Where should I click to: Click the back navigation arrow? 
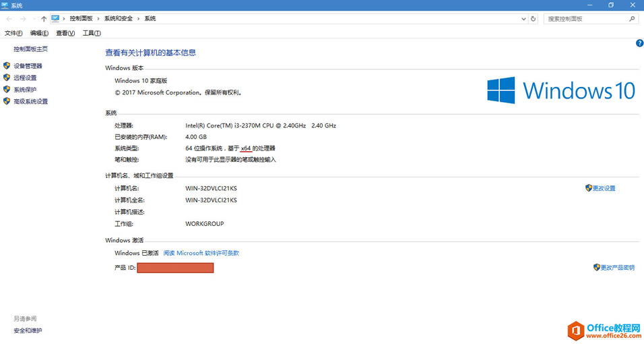tap(9, 19)
